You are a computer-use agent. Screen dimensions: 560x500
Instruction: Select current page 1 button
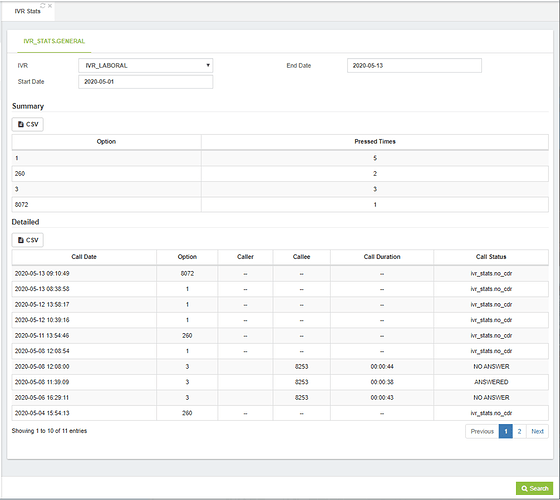506,431
